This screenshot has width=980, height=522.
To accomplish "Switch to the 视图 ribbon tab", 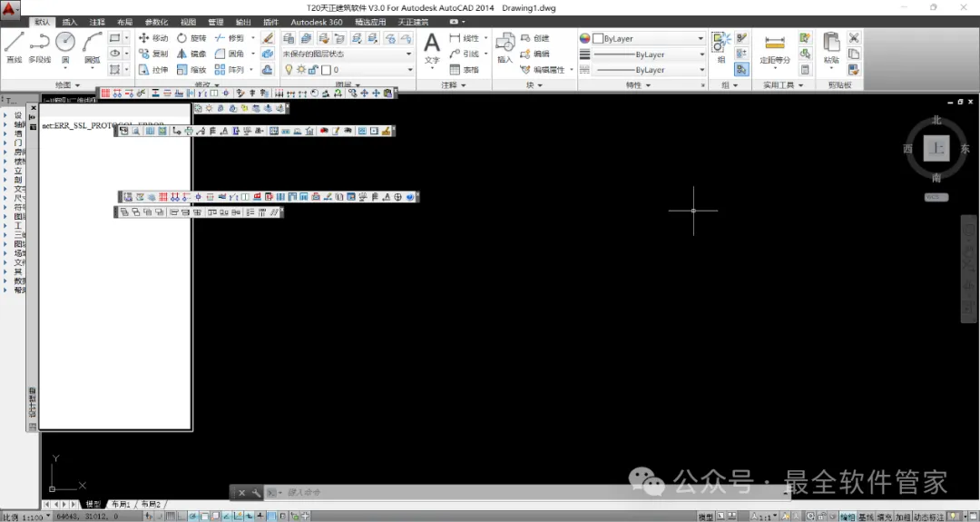I will click(188, 22).
